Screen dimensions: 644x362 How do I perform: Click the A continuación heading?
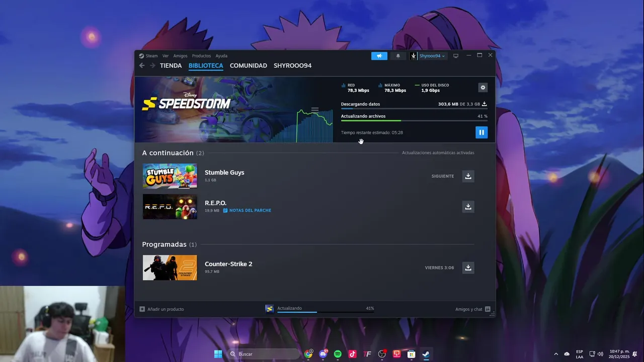pos(168,153)
